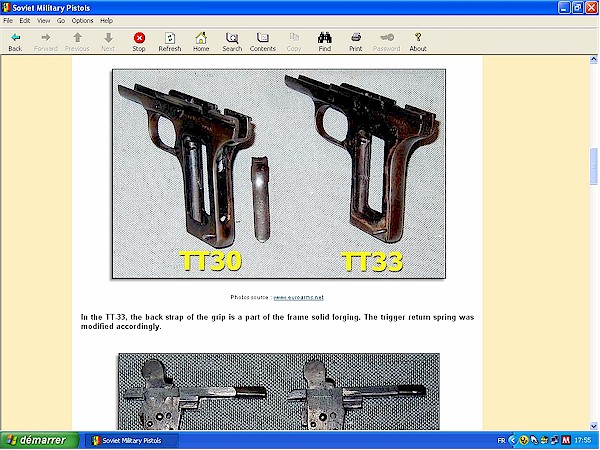600x450 pixels.
Task: Click the Forward arrow button
Action: 46,42
